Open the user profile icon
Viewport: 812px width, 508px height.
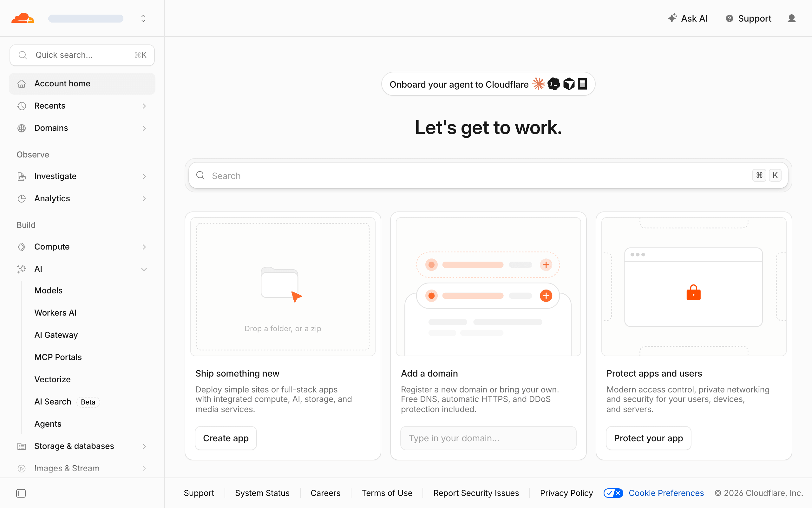click(x=791, y=18)
